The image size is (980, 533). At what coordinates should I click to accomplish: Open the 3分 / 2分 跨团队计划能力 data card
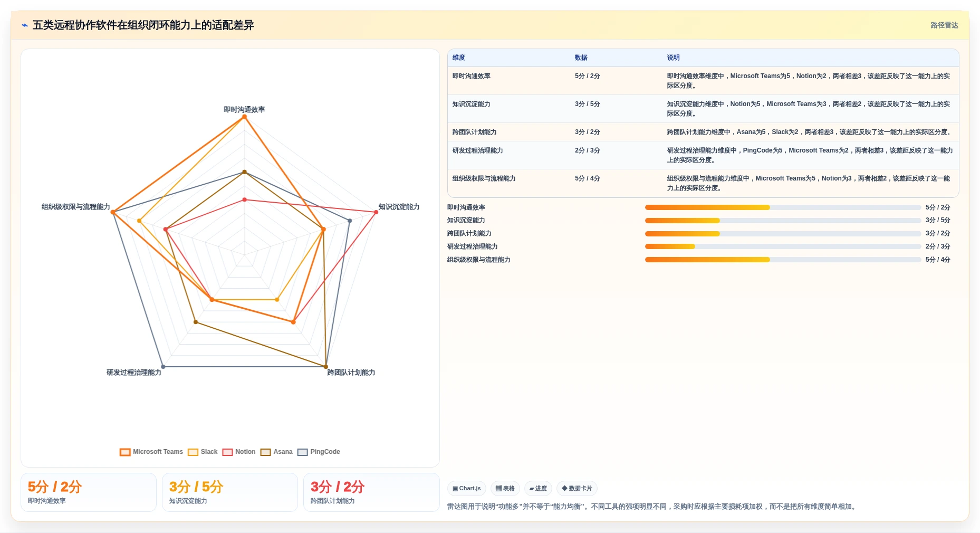coord(371,492)
